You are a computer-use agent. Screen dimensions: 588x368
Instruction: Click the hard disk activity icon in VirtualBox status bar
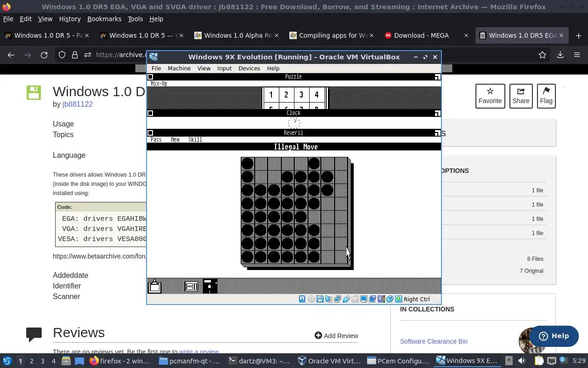(x=302, y=299)
